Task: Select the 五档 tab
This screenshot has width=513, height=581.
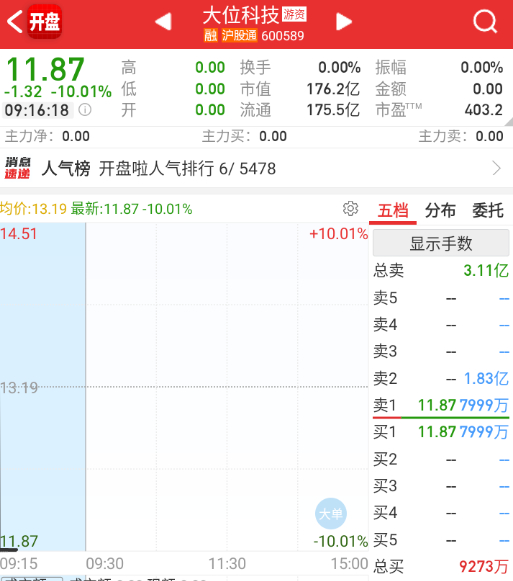Action: pyautogui.click(x=393, y=210)
